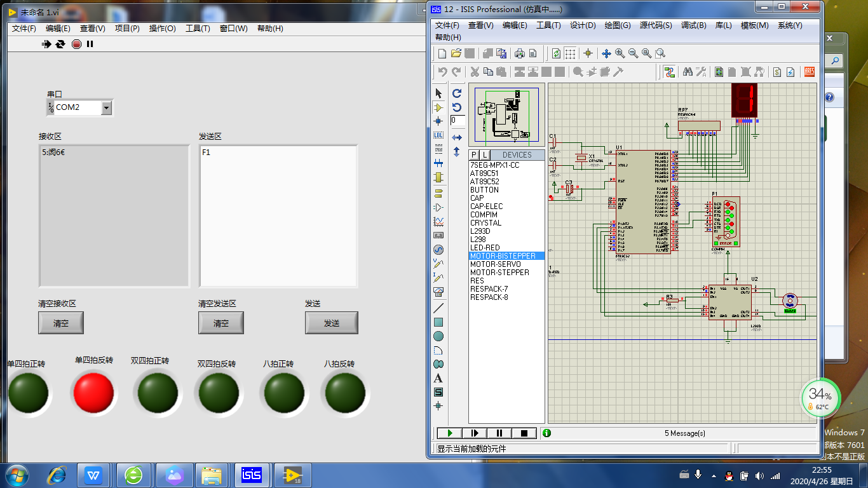The image size is (868, 488).
Task: Click the Pan/center-at-cursor blue arrows icon
Action: 606,53
